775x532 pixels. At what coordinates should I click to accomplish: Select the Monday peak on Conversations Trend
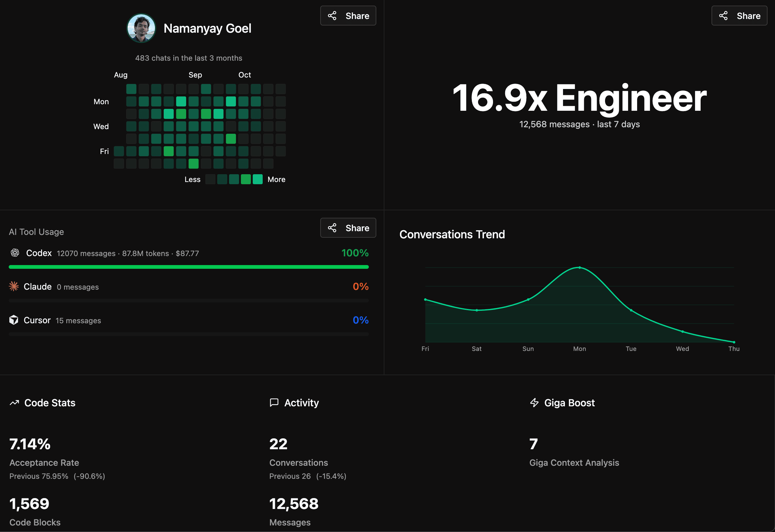(580, 267)
